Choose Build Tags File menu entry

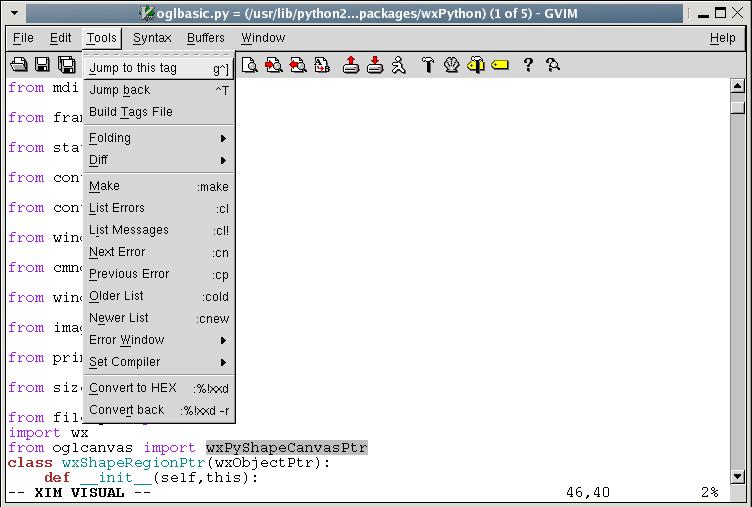click(x=131, y=112)
